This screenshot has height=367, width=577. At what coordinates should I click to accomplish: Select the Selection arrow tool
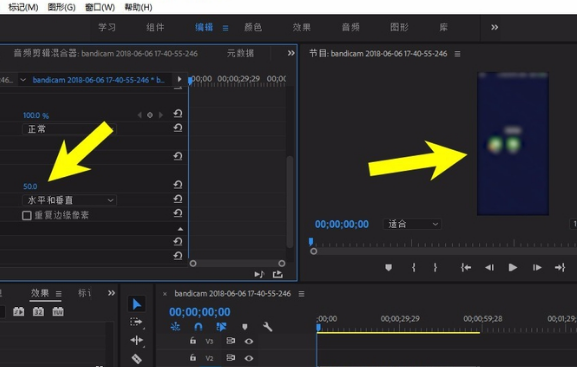tap(137, 304)
